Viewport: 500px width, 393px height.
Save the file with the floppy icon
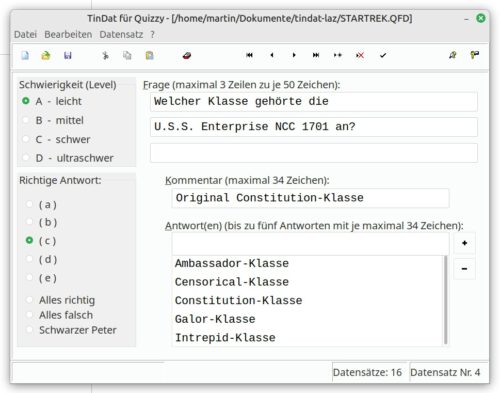pyautogui.click(x=68, y=55)
